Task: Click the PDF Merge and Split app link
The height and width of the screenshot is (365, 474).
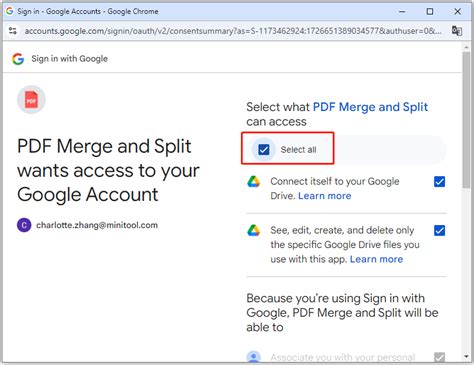Action: (x=370, y=107)
